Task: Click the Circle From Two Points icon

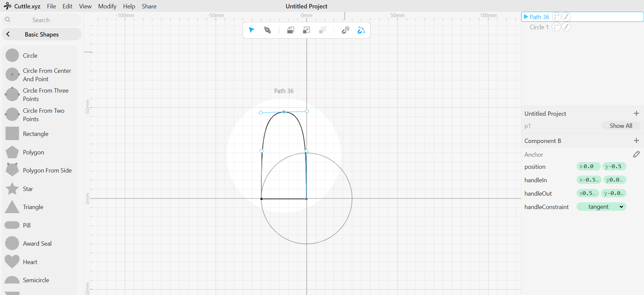Action: (x=12, y=114)
